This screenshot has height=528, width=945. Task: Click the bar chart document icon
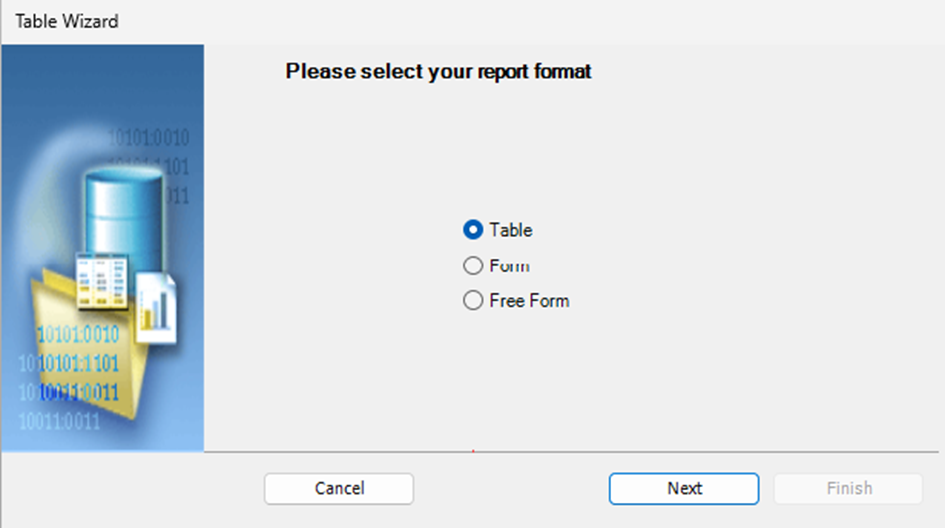click(x=156, y=308)
